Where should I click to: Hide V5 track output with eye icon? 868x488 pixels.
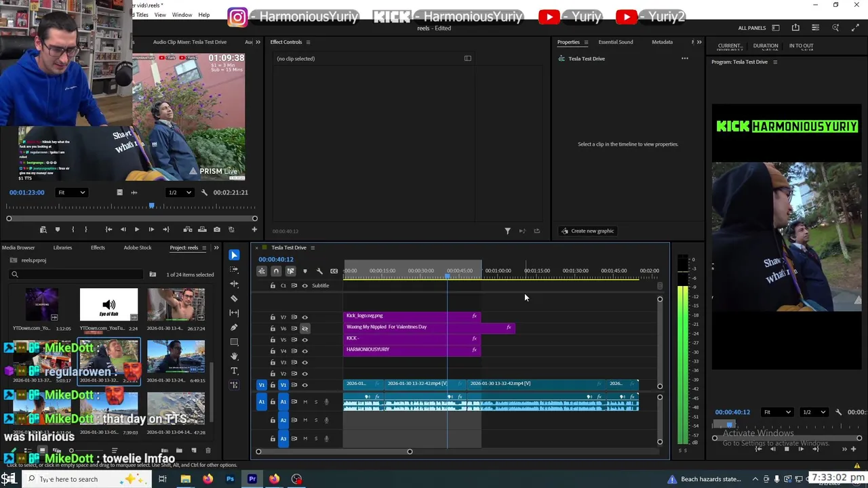click(304, 340)
